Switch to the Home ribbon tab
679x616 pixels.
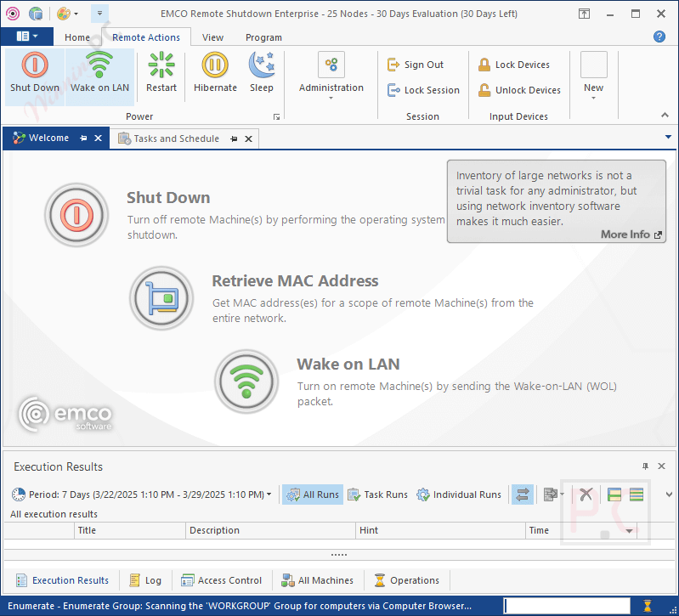coord(77,37)
